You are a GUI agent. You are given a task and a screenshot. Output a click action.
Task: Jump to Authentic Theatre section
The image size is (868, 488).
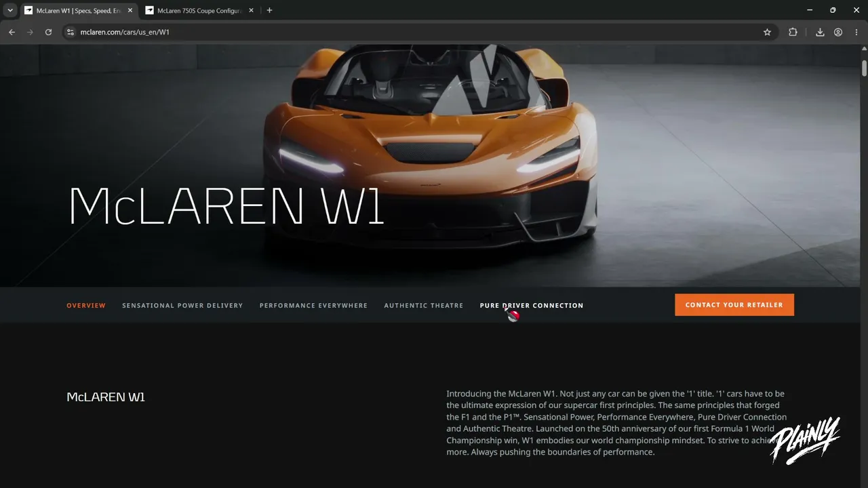point(424,306)
